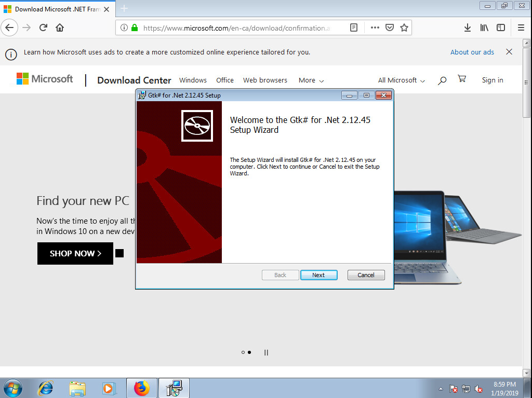Open Firefox downloads panel
This screenshot has width=532, height=398.
point(468,28)
